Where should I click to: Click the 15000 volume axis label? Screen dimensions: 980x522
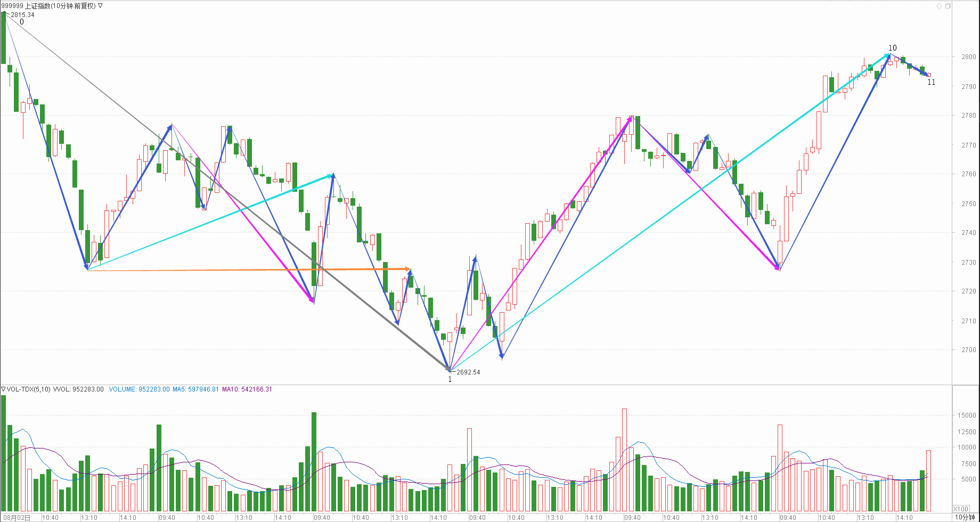click(x=966, y=415)
